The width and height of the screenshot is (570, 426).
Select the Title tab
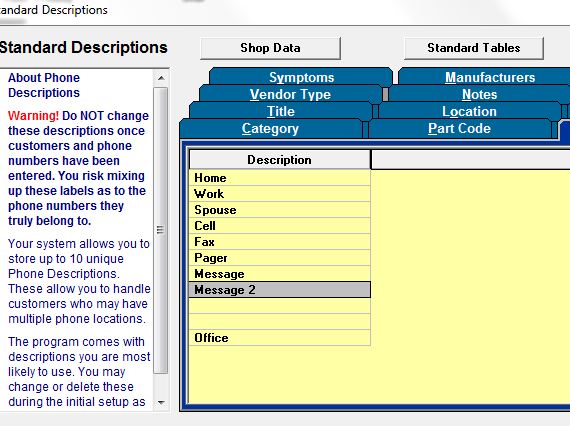[x=281, y=111]
